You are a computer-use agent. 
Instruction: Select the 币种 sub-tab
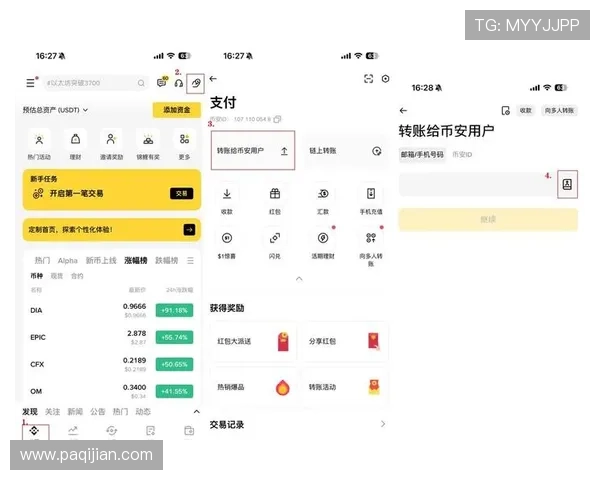coord(37,276)
